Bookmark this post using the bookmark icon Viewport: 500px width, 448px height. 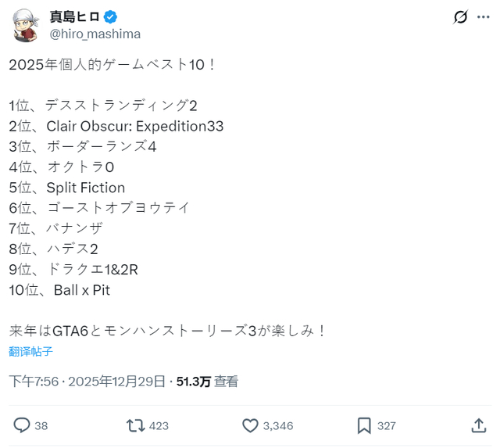(x=363, y=425)
